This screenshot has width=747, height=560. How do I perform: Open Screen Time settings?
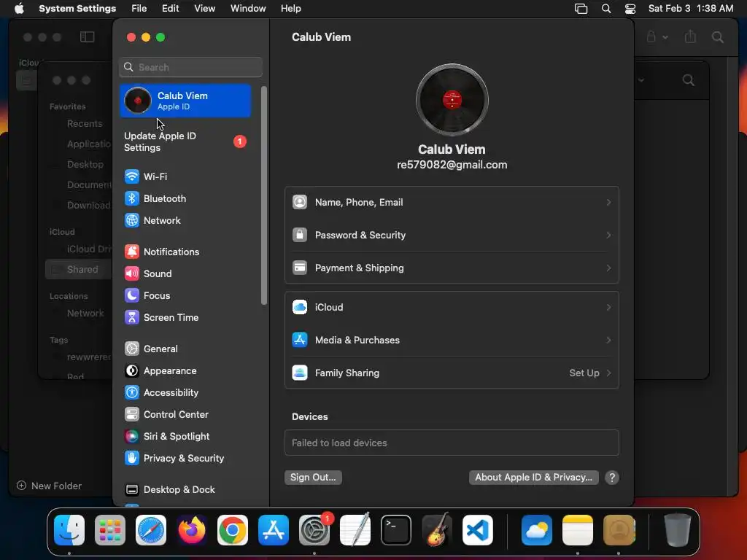tap(185, 318)
